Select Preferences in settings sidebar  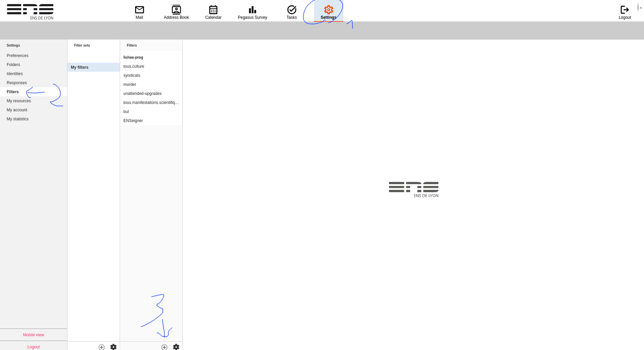(17, 56)
